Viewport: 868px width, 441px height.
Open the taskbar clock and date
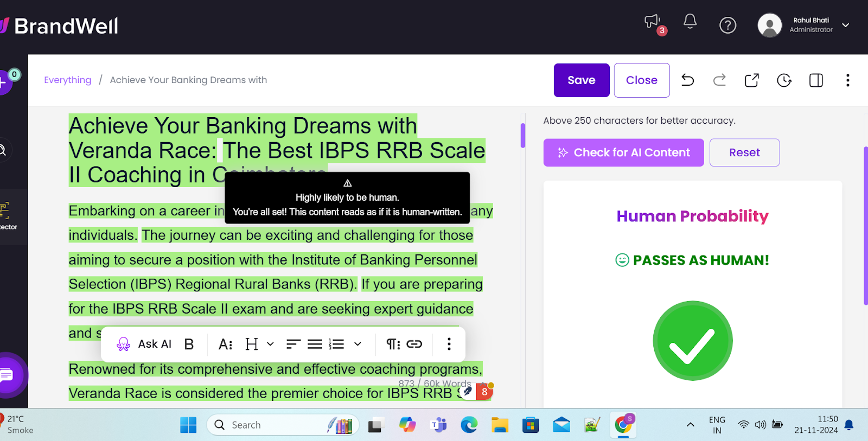pyautogui.click(x=816, y=425)
